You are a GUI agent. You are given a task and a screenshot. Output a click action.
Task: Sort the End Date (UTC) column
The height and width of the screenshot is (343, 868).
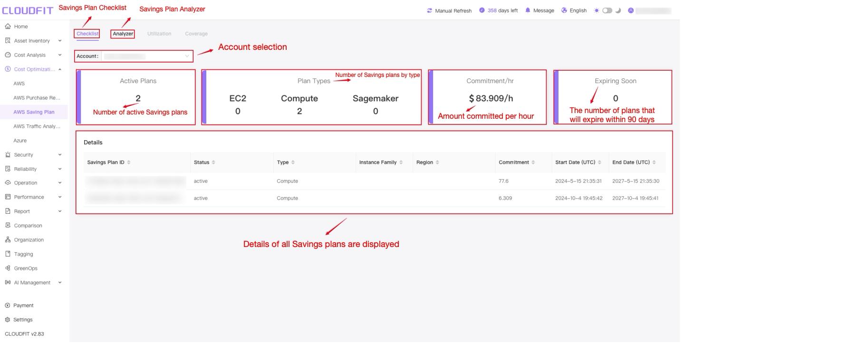tap(654, 162)
